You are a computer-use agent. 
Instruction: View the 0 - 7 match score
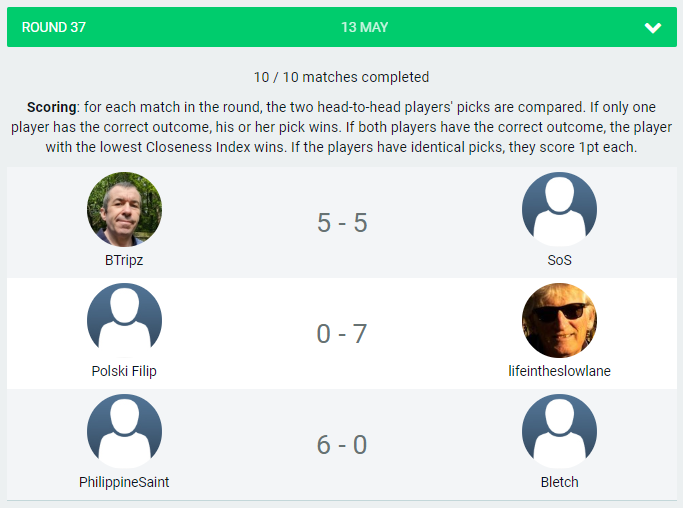click(x=342, y=334)
